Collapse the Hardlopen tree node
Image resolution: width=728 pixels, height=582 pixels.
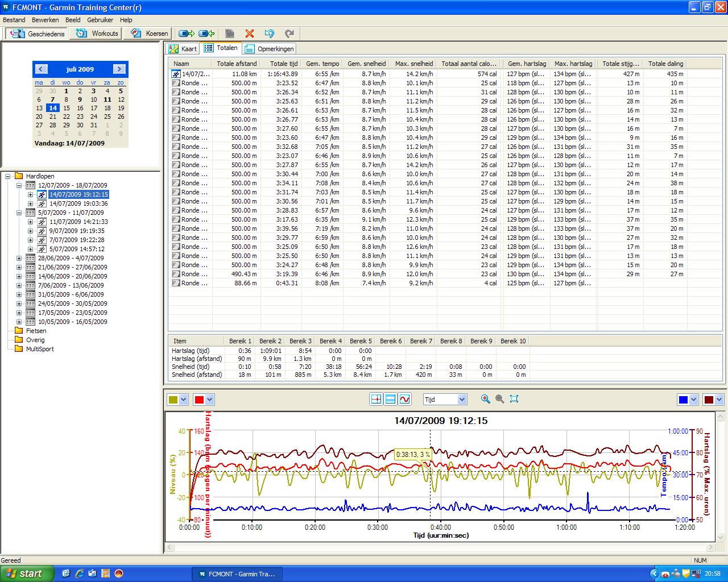click(x=8, y=176)
